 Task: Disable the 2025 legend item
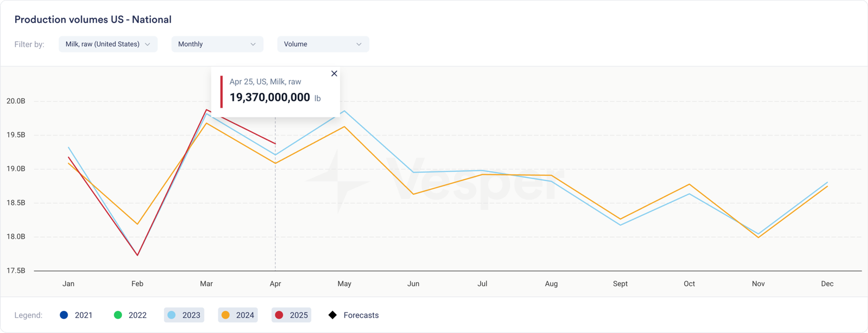[292, 315]
